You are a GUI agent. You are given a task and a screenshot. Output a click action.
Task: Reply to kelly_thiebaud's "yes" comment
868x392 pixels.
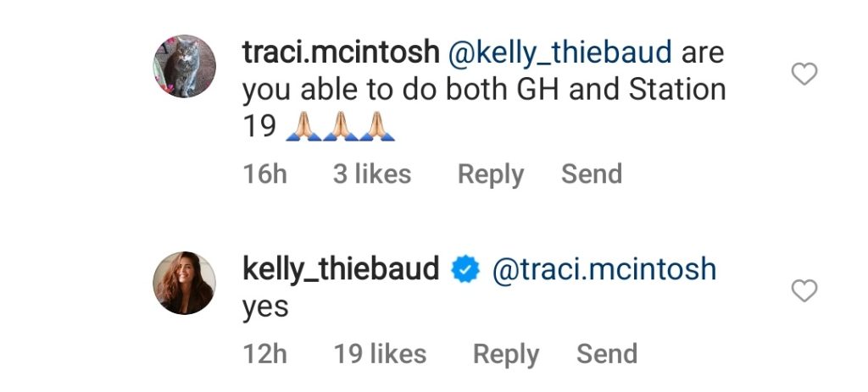coord(505,354)
